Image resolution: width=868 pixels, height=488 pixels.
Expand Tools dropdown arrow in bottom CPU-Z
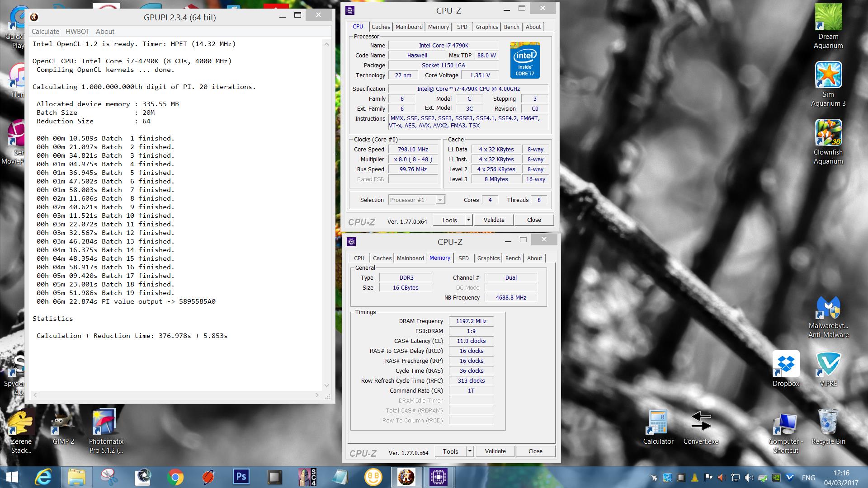(470, 451)
